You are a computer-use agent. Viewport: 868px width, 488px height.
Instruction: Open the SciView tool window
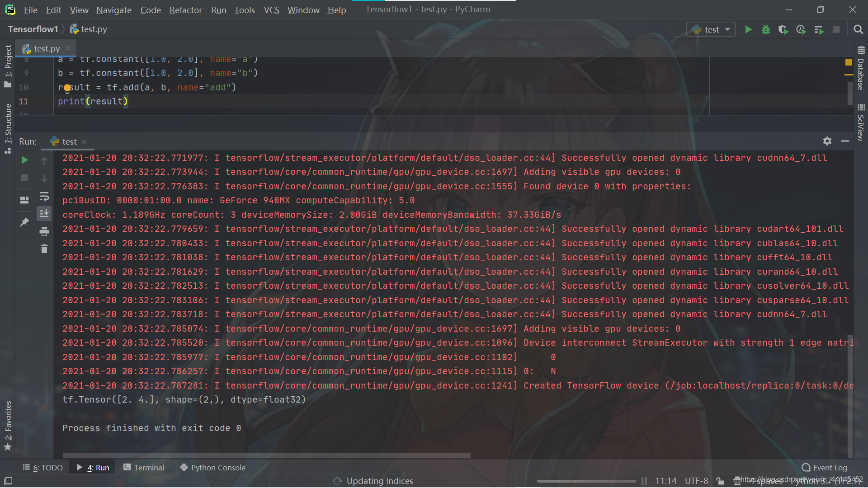[x=861, y=122]
